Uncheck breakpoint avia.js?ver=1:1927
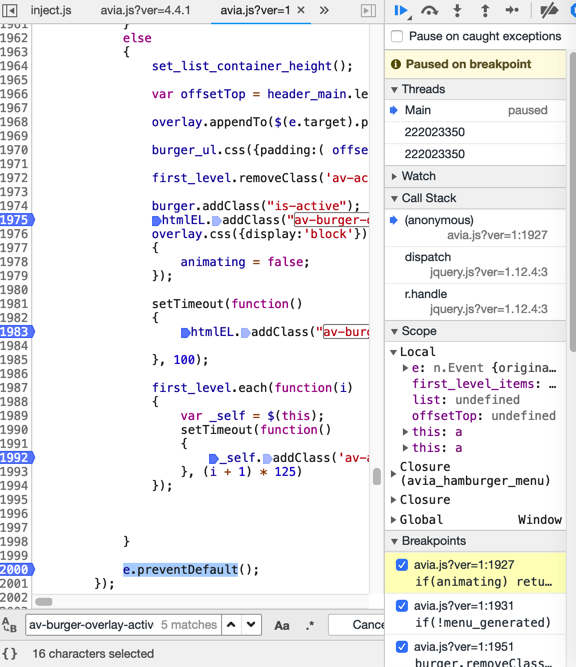Screen dimensions: 576x667 tap(402, 565)
